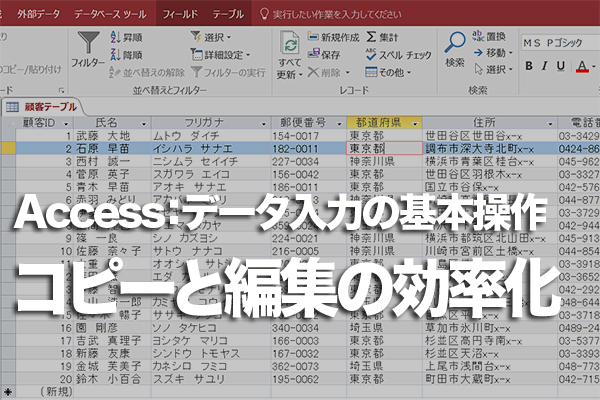This screenshot has width=600, height=400.
Task: Click the cell 西村 誠一
Action: point(112,162)
